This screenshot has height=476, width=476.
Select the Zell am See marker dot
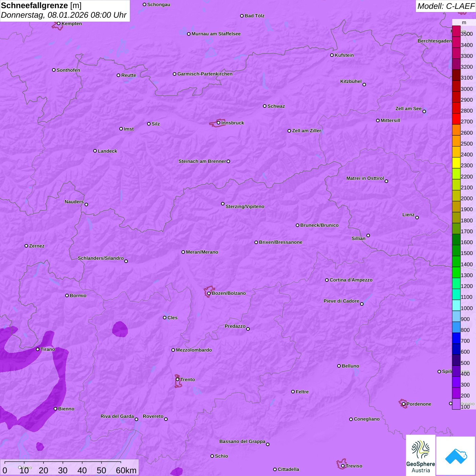424,112
